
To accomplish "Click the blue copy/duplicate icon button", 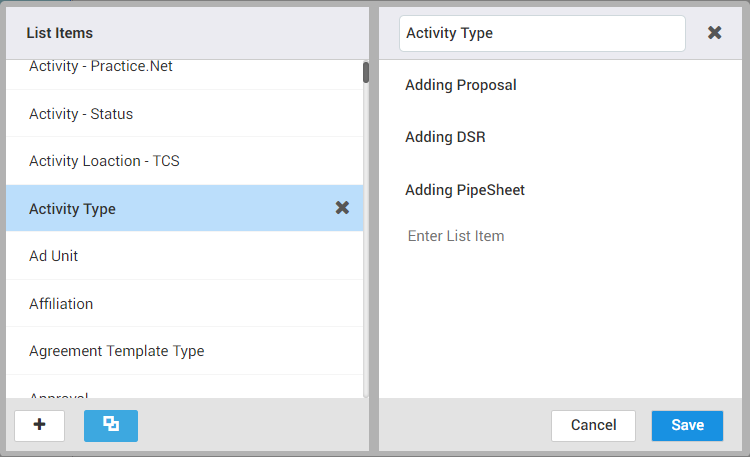I will [x=111, y=425].
